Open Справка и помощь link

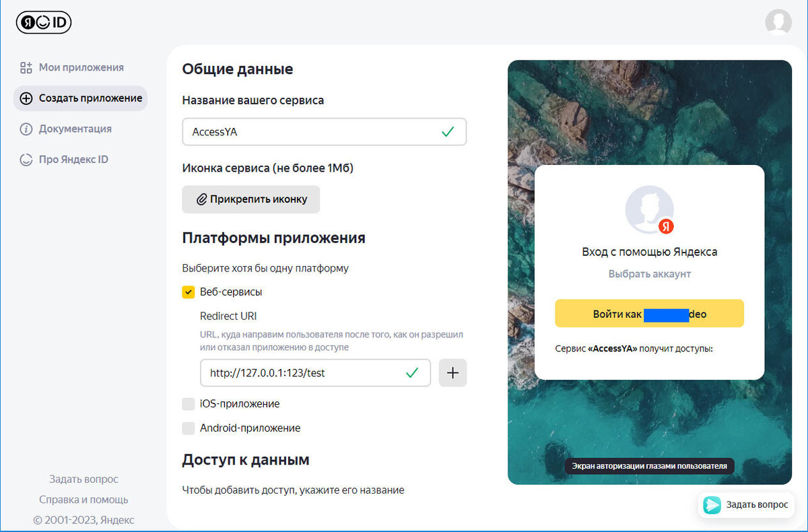(x=83, y=500)
